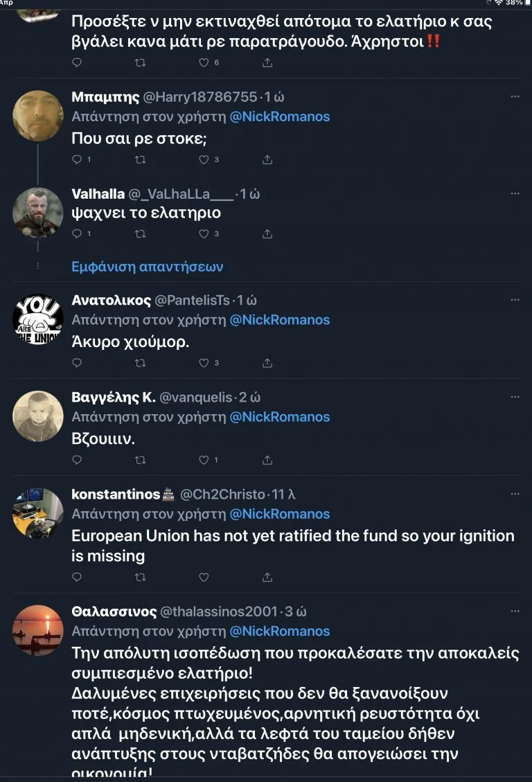532x782 pixels.
Task: Reply to Μπαμπης's tweet
Action: pos(77,159)
